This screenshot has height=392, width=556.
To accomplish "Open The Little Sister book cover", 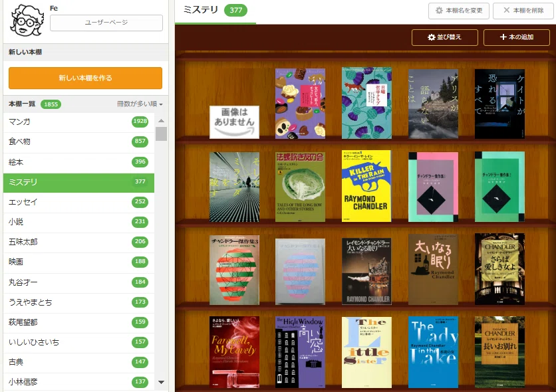I will point(366,352).
